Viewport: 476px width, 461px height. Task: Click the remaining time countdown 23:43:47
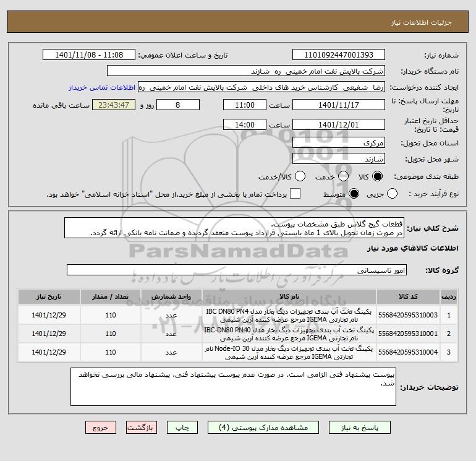coord(114,105)
